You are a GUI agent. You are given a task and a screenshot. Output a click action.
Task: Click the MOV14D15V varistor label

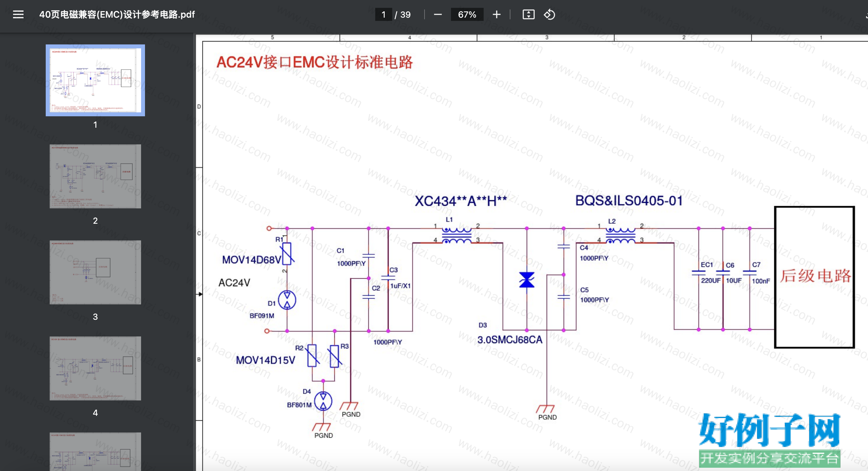pos(265,360)
